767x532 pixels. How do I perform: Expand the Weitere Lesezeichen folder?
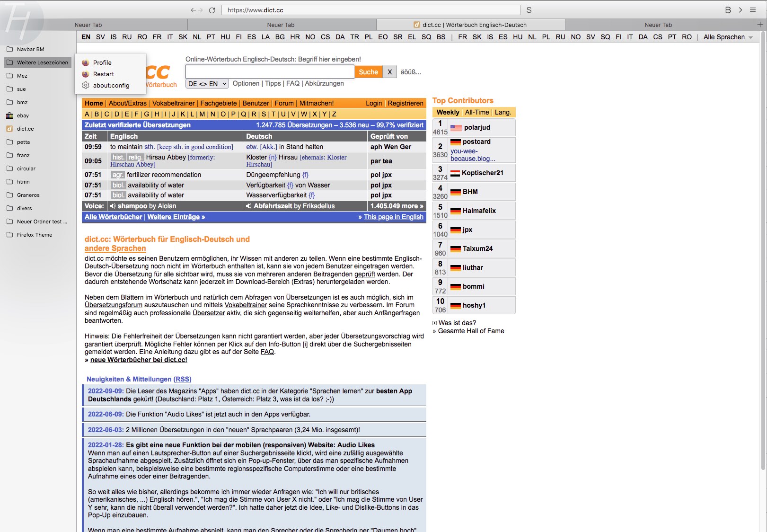pyautogui.click(x=37, y=62)
